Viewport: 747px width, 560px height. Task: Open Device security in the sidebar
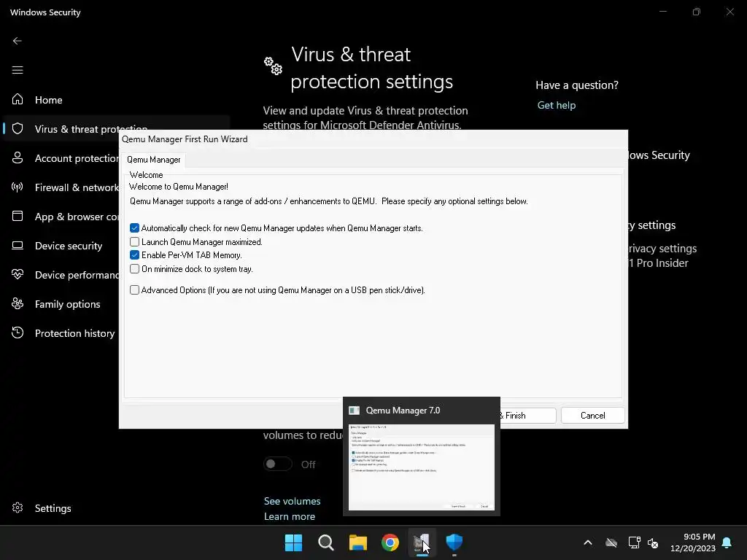69,246
